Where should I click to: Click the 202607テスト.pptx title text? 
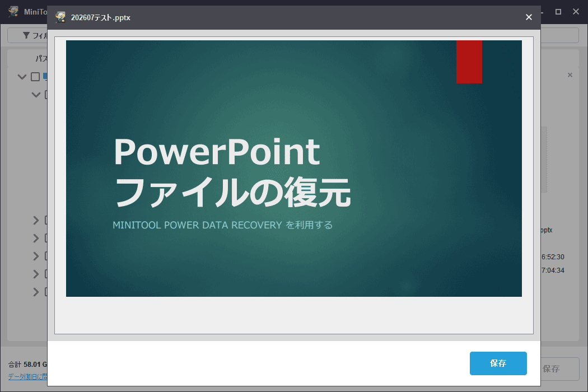[x=100, y=17]
